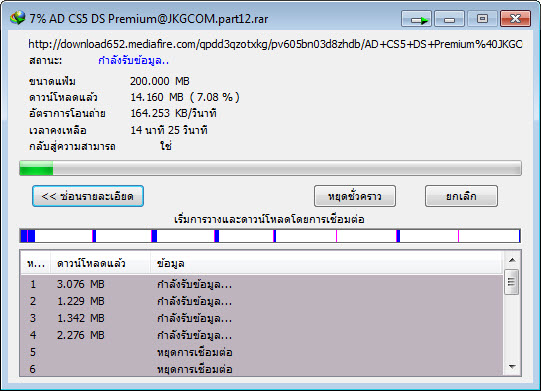Click the connection list scroll up arrow
Screen dimensions: 541x391
pyautogui.click(x=512, y=260)
